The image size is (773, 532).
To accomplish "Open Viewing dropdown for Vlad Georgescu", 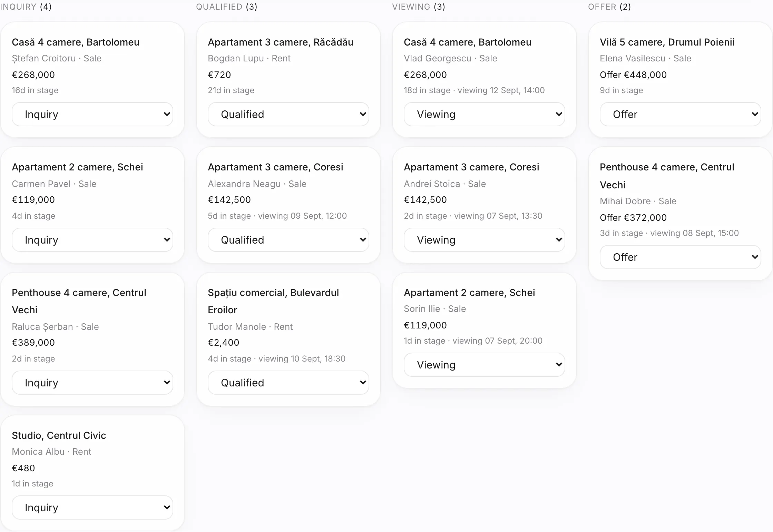I will (x=485, y=114).
